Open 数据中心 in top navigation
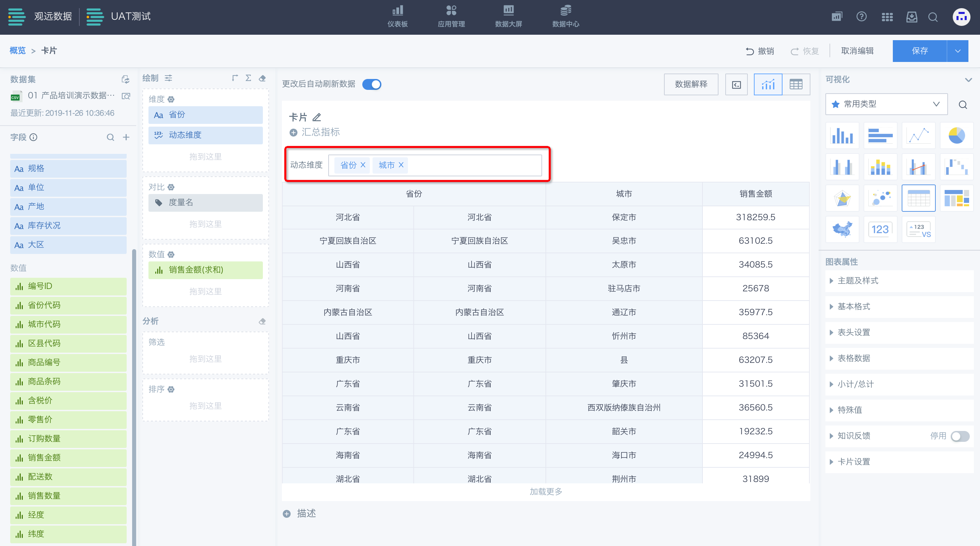 point(566,16)
